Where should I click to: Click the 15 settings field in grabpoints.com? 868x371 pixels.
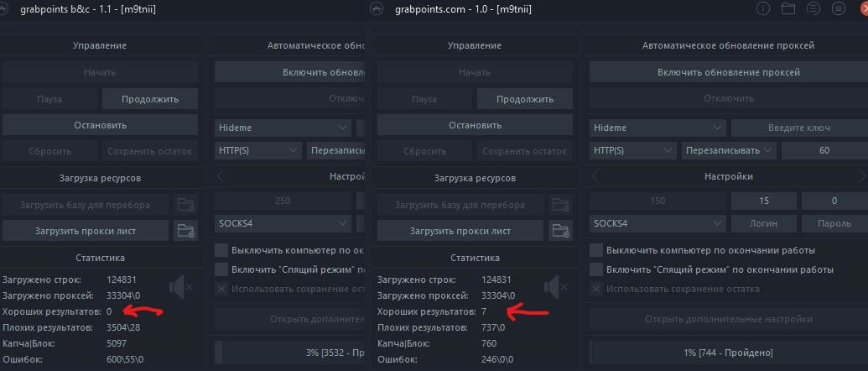coord(764,201)
